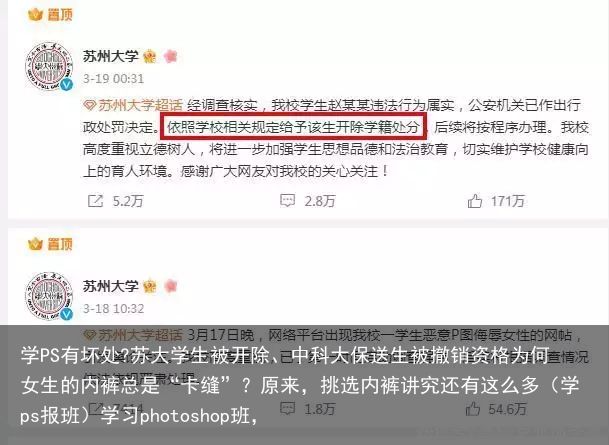
Task: Click the red highlighted expulsion sentence
Action: pyautogui.click(x=294, y=127)
